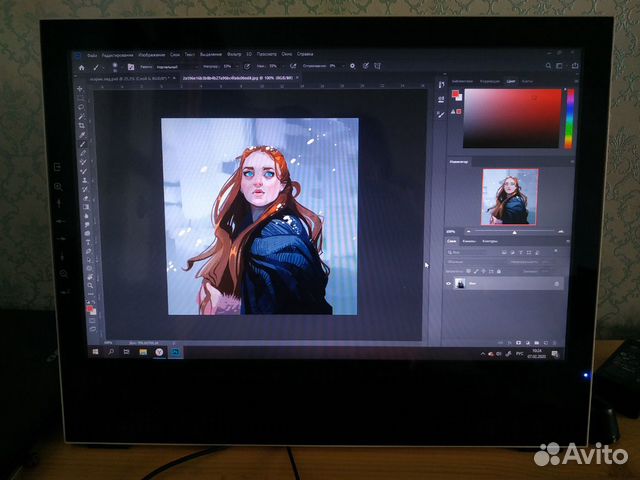Image resolution: width=640 pixels, height=480 pixels.
Task: Open the Редактирование menu
Action: point(118,55)
